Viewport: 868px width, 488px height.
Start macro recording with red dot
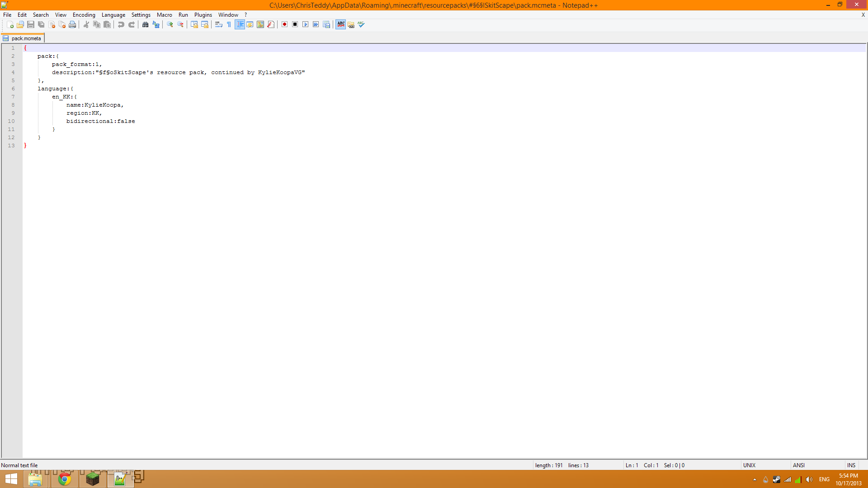[x=284, y=24]
